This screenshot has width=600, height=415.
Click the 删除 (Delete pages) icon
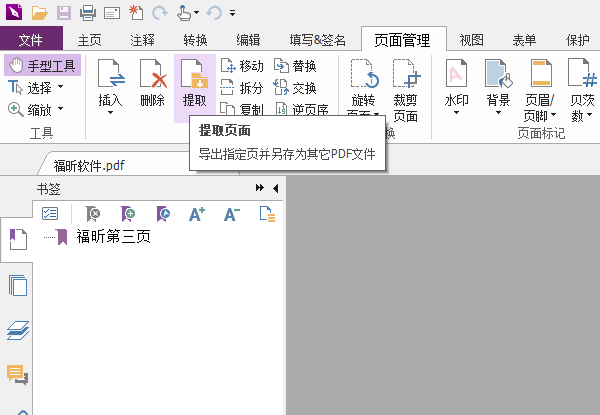153,84
